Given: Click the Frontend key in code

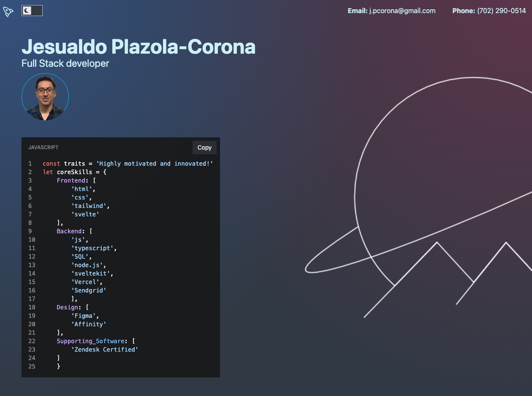Looking at the screenshot, I should [x=71, y=180].
